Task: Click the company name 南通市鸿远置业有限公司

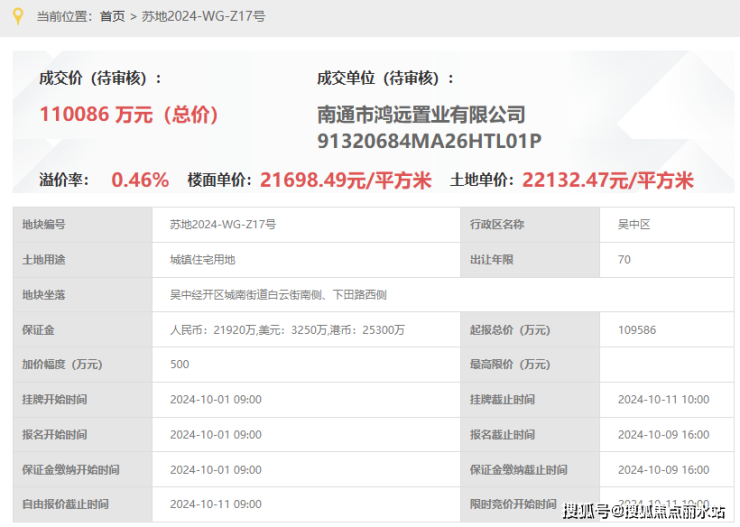Action: pyautogui.click(x=421, y=115)
